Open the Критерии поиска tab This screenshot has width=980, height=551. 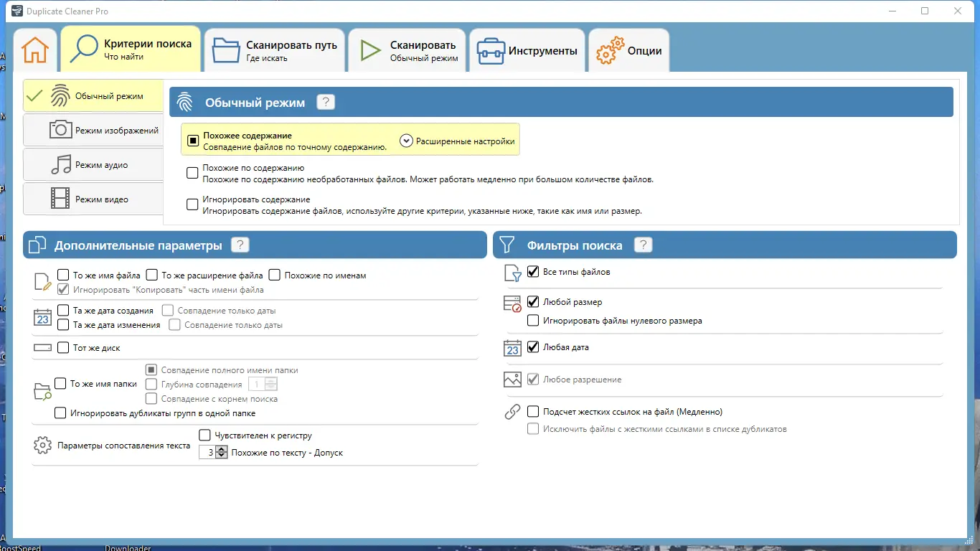pos(131,50)
